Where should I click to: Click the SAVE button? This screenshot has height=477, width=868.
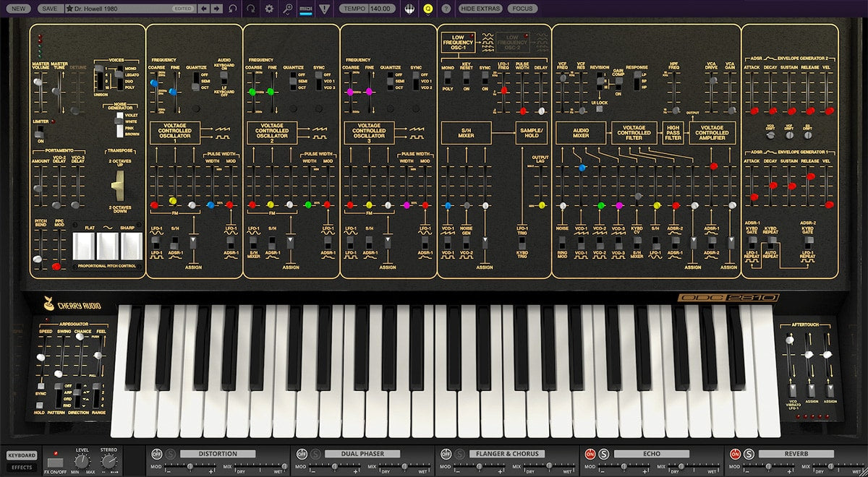click(49, 9)
